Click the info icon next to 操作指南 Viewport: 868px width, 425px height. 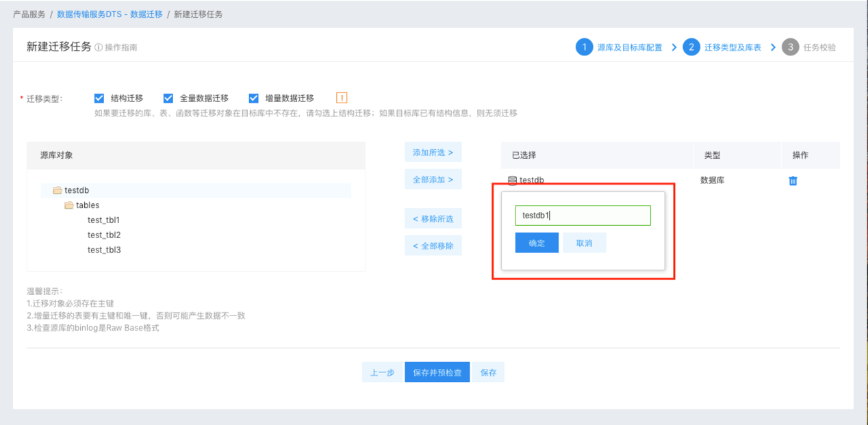coord(99,48)
